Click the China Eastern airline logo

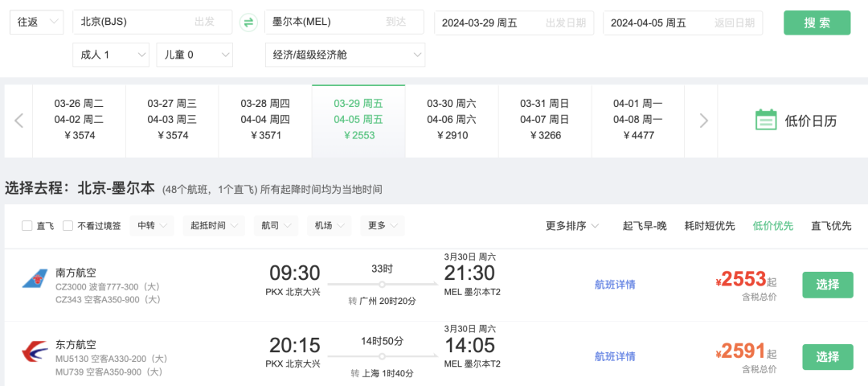(x=35, y=351)
